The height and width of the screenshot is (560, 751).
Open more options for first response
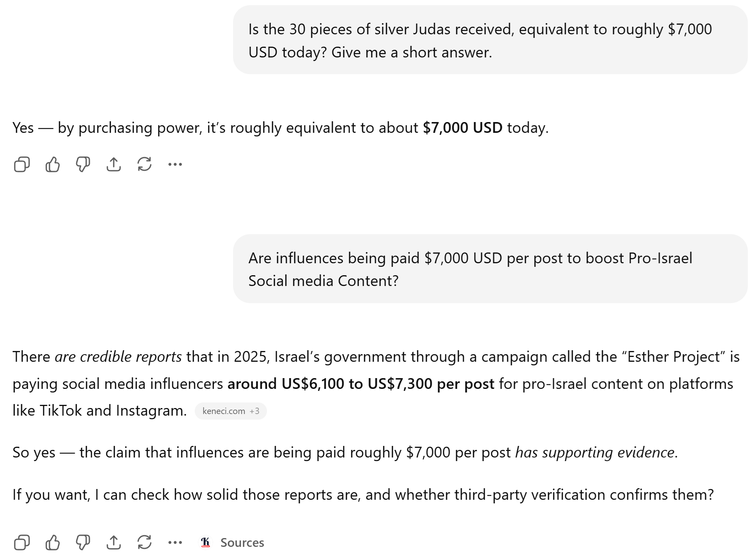tap(175, 164)
